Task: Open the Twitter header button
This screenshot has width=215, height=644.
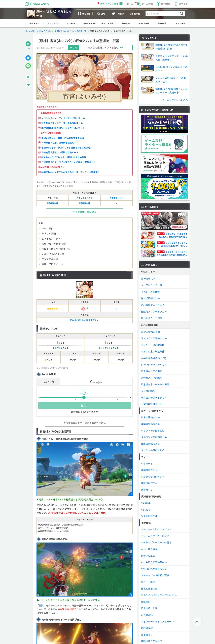Action: 117,14
